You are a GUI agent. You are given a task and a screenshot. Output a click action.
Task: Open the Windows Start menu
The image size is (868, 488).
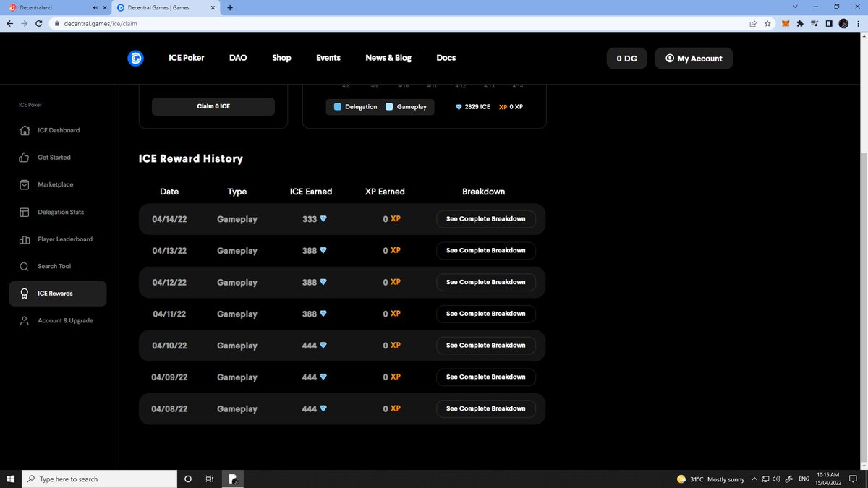tap(11, 479)
